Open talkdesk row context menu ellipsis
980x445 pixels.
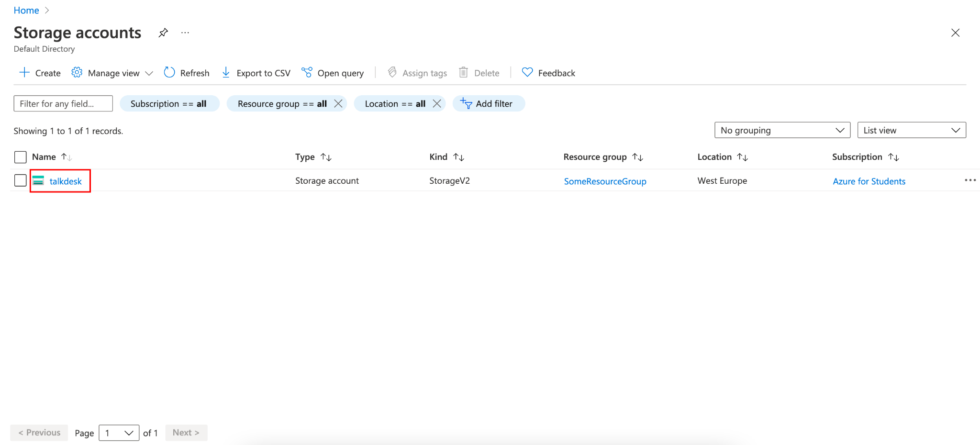coord(970,180)
